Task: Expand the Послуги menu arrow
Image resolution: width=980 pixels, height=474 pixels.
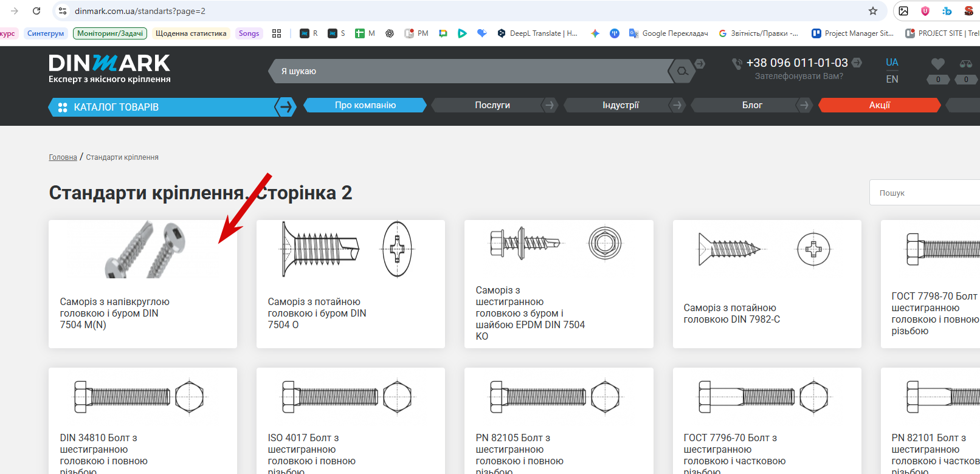Action: [550, 105]
